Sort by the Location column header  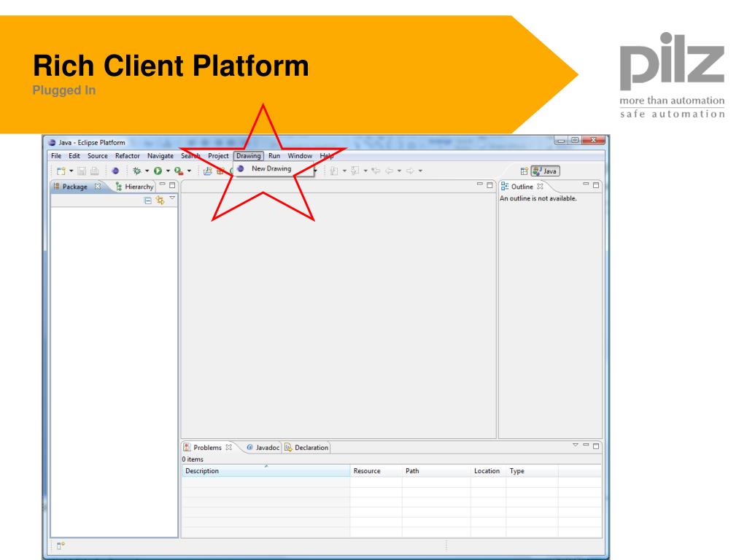pos(488,471)
